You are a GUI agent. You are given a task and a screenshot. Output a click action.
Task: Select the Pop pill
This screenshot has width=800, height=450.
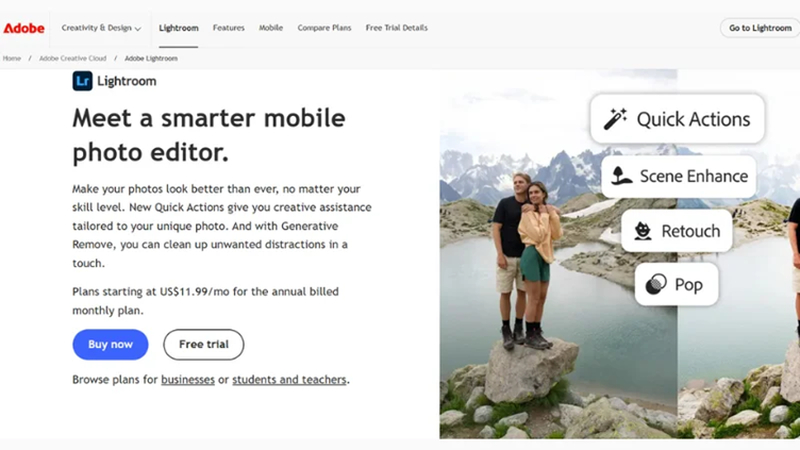(x=677, y=284)
